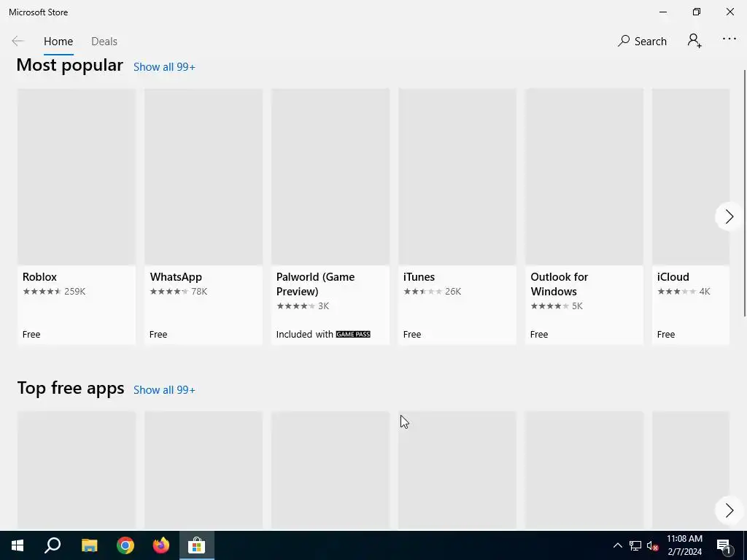Click the Palworld (Game Preview) title
747x560 pixels.
[x=315, y=284]
